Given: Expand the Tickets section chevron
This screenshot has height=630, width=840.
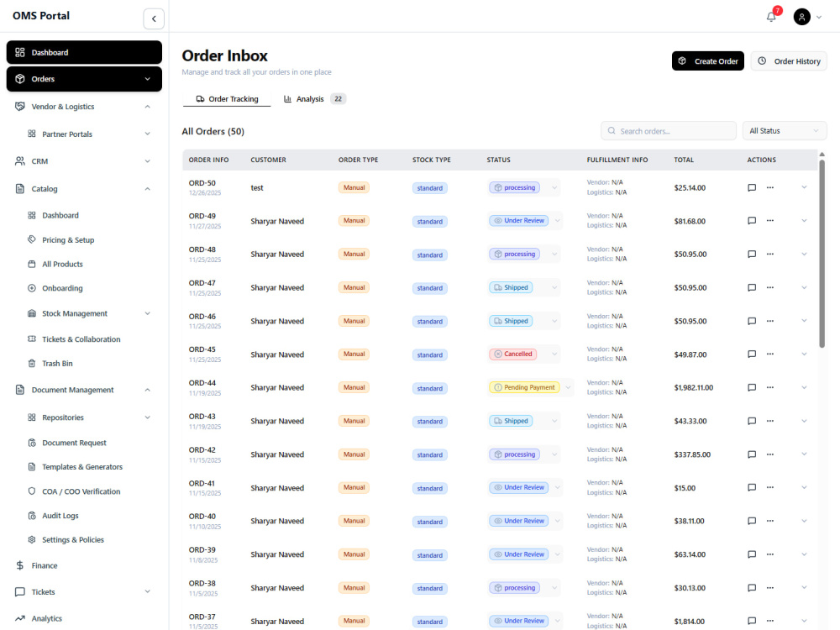Looking at the screenshot, I should point(147,592).
